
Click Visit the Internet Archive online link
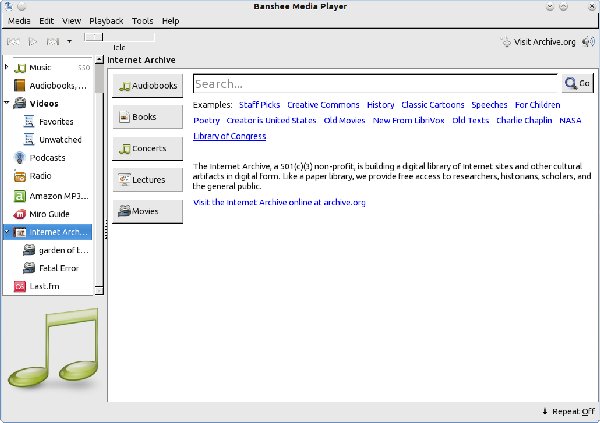(279, 203)
